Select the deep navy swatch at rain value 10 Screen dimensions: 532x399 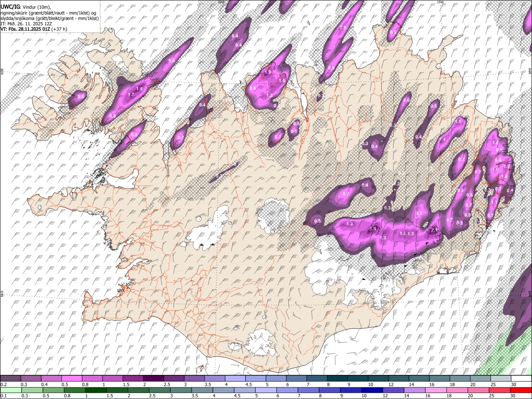[371, 390]
